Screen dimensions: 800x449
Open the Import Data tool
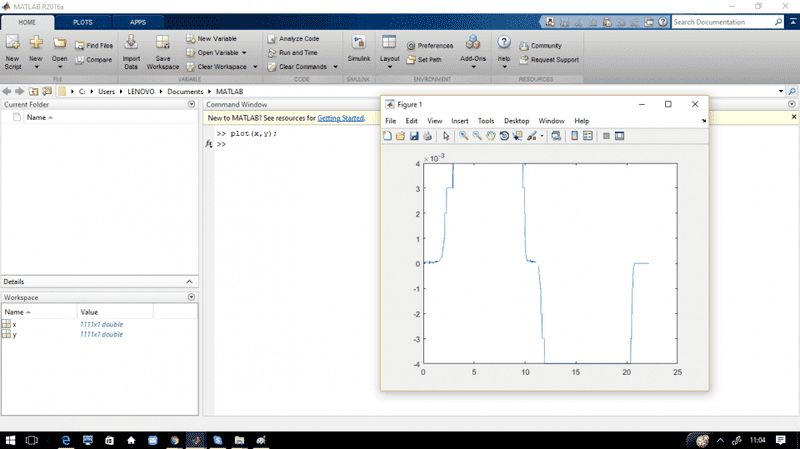131,42
